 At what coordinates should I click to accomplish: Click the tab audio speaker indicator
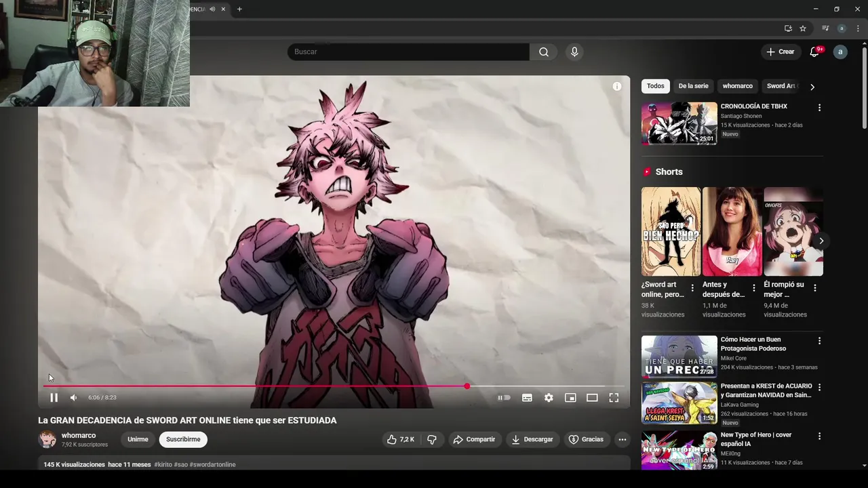tap(212, 9)
